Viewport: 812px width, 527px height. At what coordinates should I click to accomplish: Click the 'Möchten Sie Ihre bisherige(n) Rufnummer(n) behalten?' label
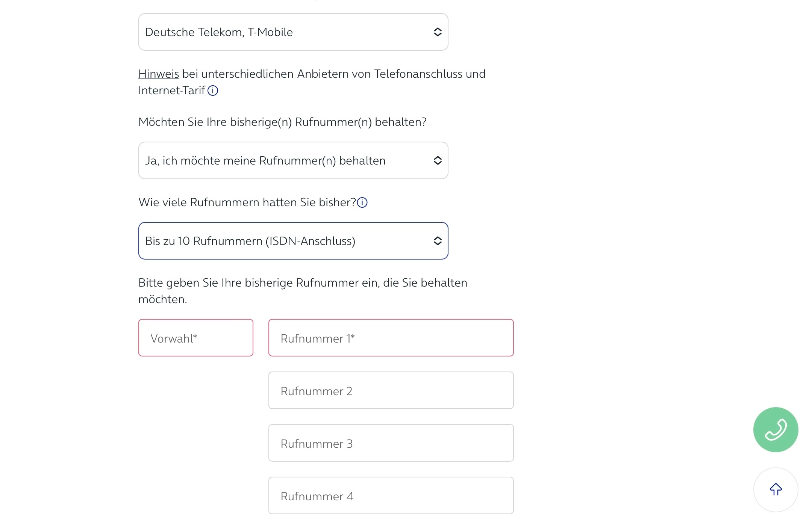click(282, 122)
